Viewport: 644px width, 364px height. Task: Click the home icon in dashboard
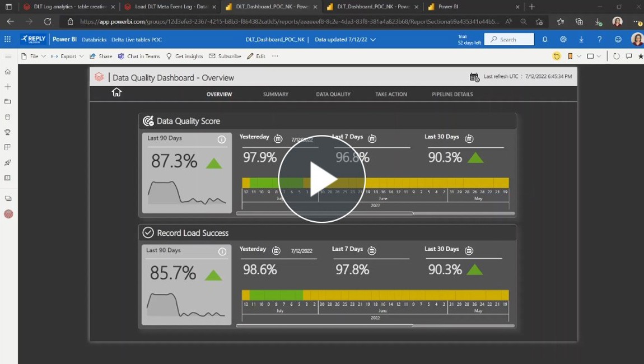(116, 92)
